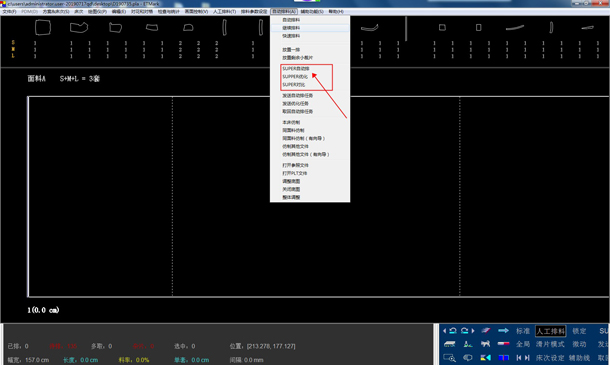Select the zoom magnifier rectangle icon
This screenshot has height=365, width=610.
(449, 358)
